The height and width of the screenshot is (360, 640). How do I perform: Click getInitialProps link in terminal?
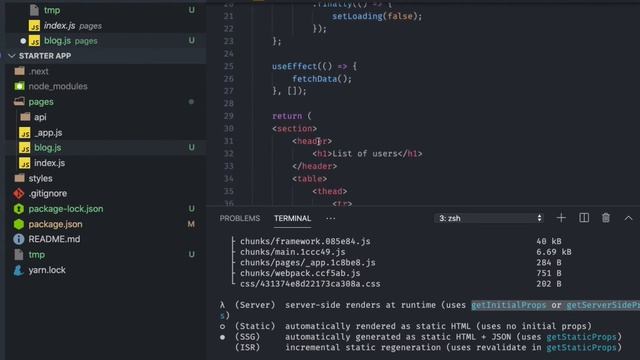pyautogui.click(x=509, y=305)
